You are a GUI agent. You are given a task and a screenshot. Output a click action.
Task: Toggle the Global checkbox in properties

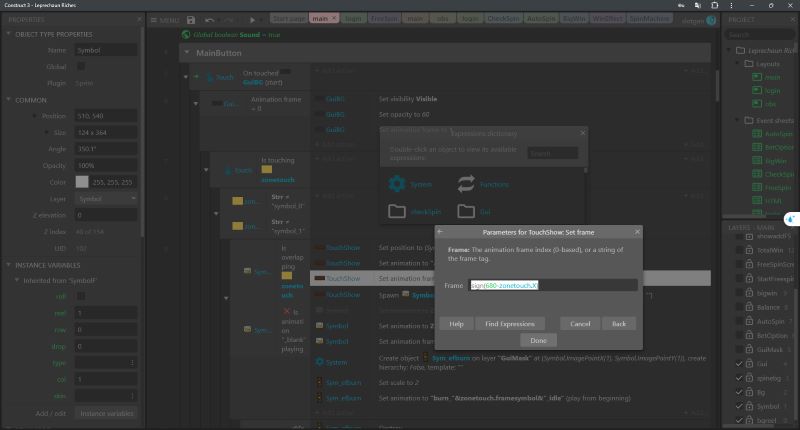(81, 66)
